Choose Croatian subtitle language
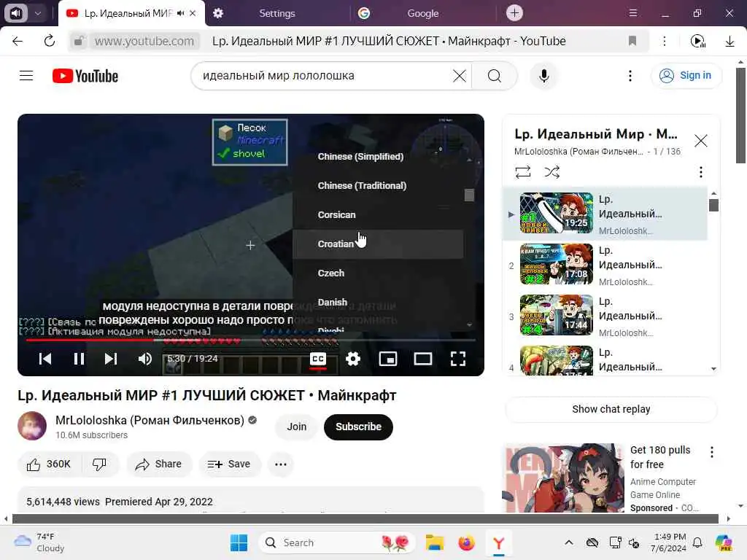 377,244
